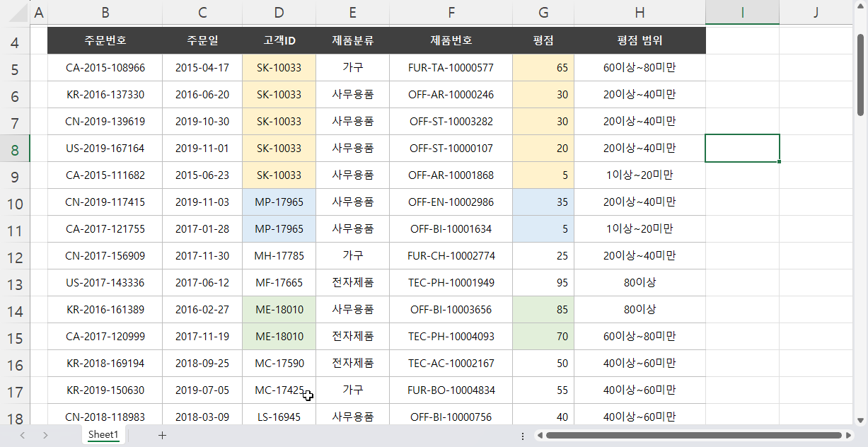Select product OFF-AR-10000246
868x447 pixels.
tap(451, 95)
